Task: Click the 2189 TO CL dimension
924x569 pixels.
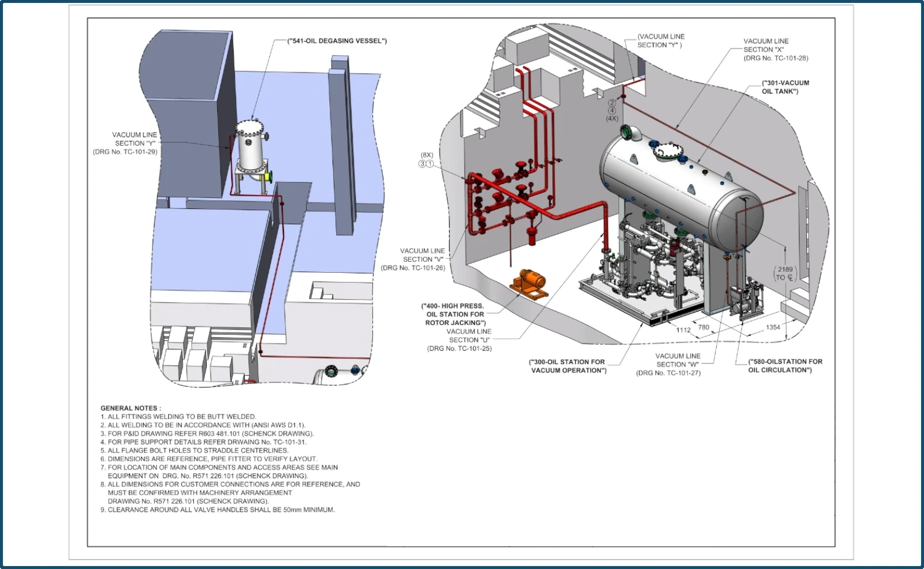Action: point(785,273)
